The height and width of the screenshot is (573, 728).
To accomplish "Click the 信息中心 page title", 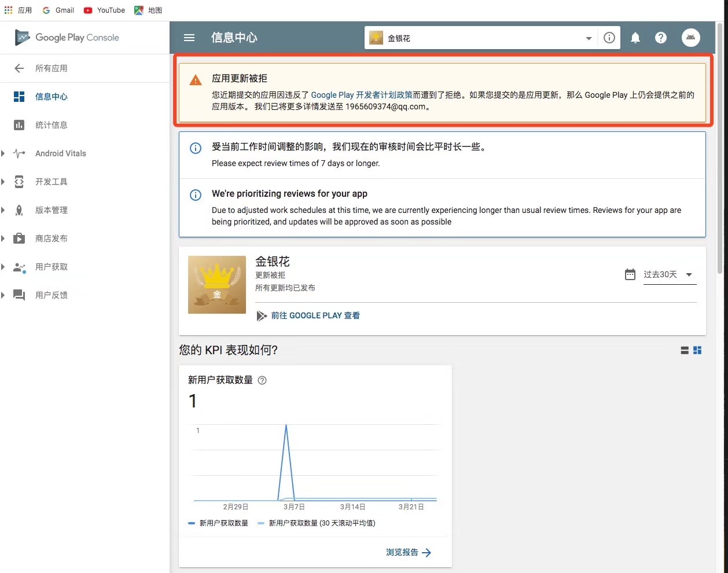I will click(234, 38).
